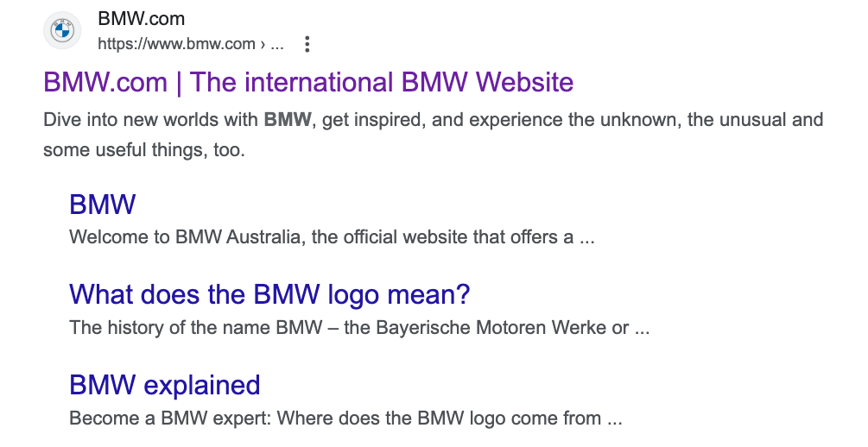Click the "history of the name BMW" snippet

point(359,328)
